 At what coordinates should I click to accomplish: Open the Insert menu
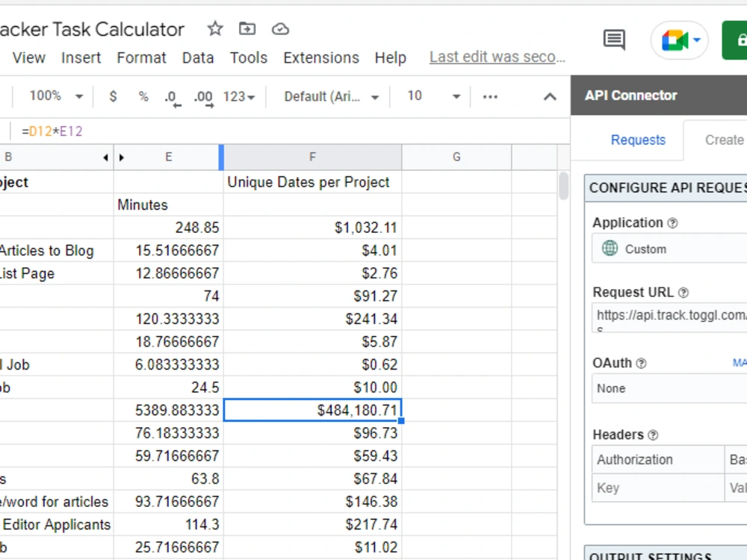pos(81,57)
